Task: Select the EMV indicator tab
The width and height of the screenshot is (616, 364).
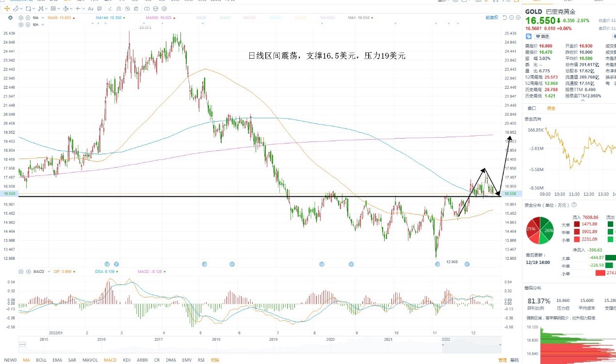Action: tap(187, 360)
